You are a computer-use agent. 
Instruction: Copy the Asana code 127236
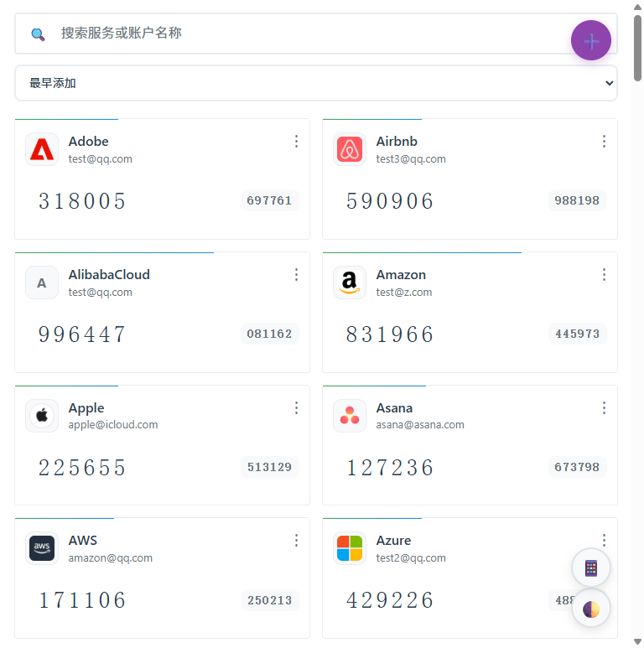[x=390, y=468]
